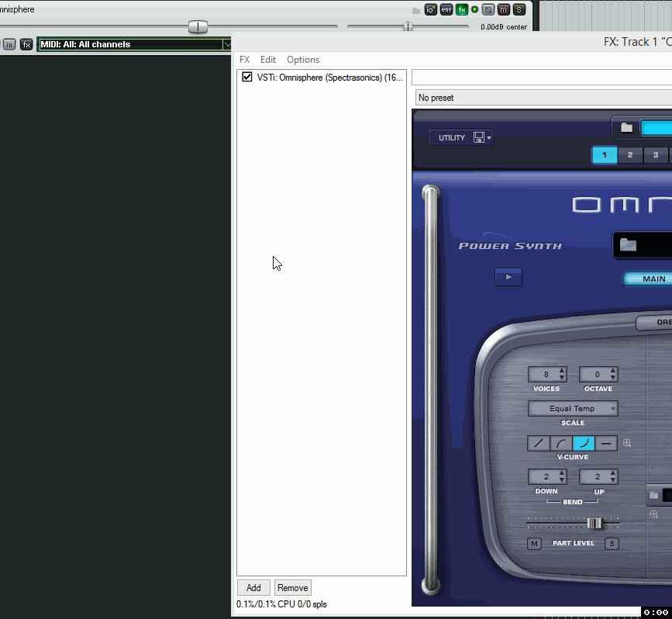Toggle the track phase invert button
672x619 pixels.
pyautogui.click(x=488, y=9)
